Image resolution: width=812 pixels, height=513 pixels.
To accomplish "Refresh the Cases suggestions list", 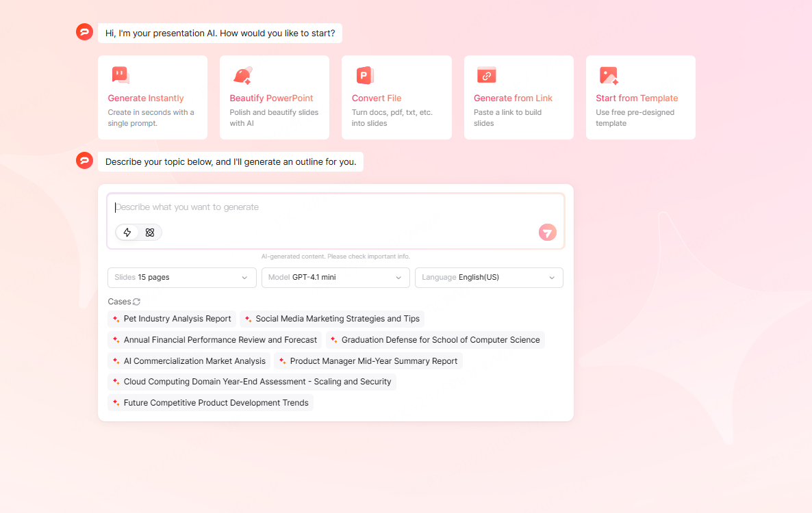I will 136,302.
